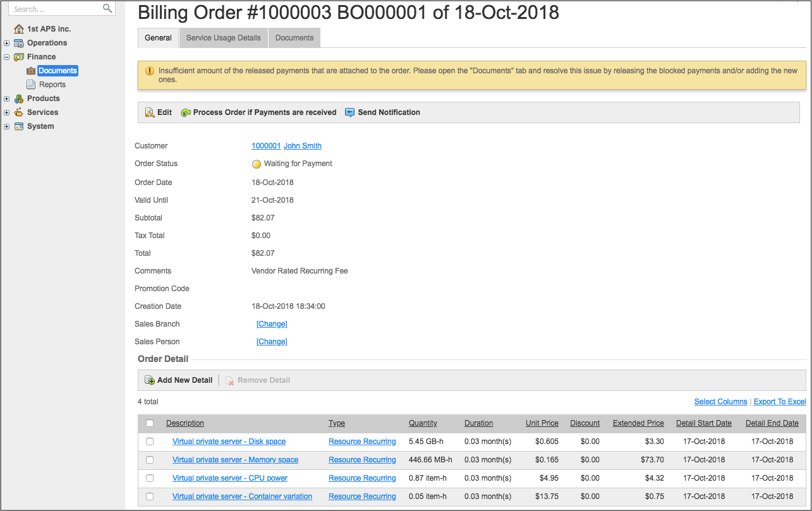Click the yellow Waiting for Payment status indicator

pyautogui.click(x=257, y=164)
